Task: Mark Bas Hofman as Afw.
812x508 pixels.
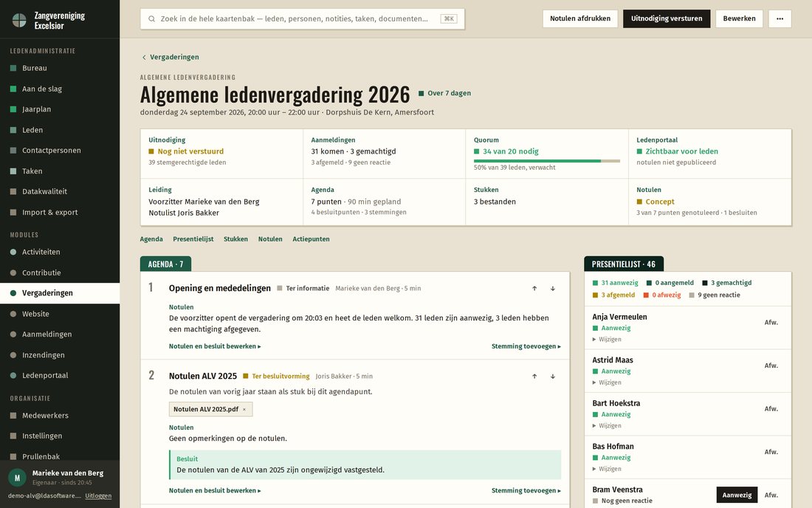Action: pos(771,452)
